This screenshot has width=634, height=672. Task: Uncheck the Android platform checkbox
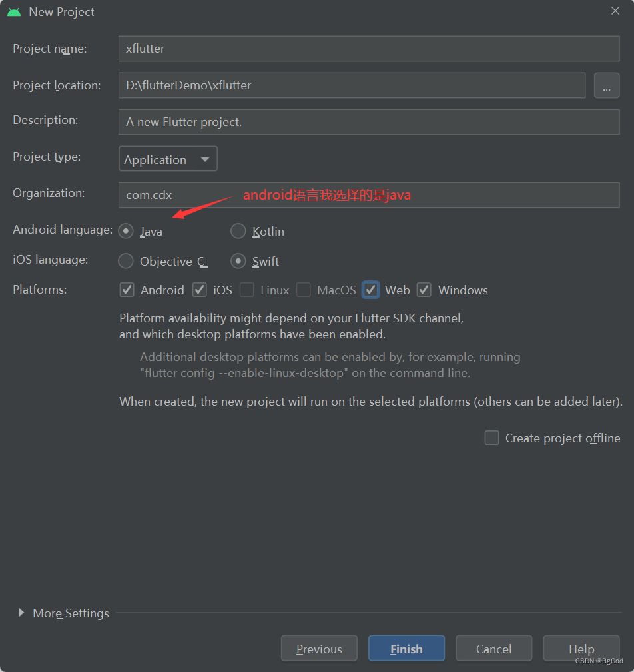coord(127,290)
